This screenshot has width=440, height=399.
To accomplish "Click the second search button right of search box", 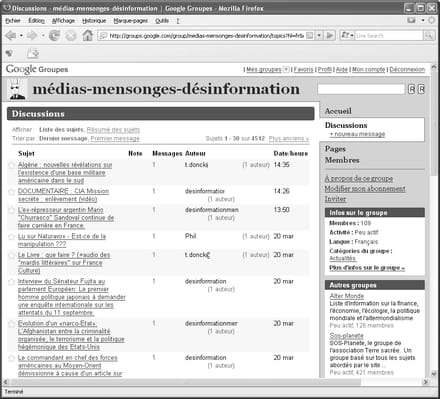I will (421, 89).
